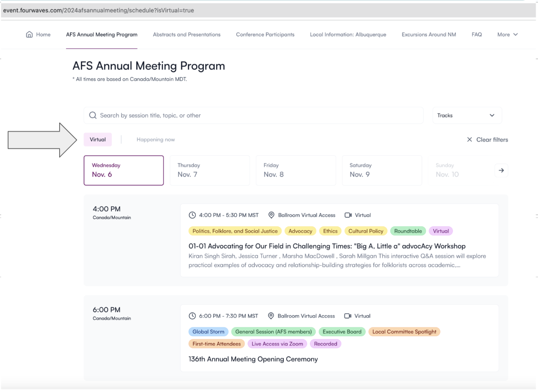Go to Conference Participants page

coord(265,34)
